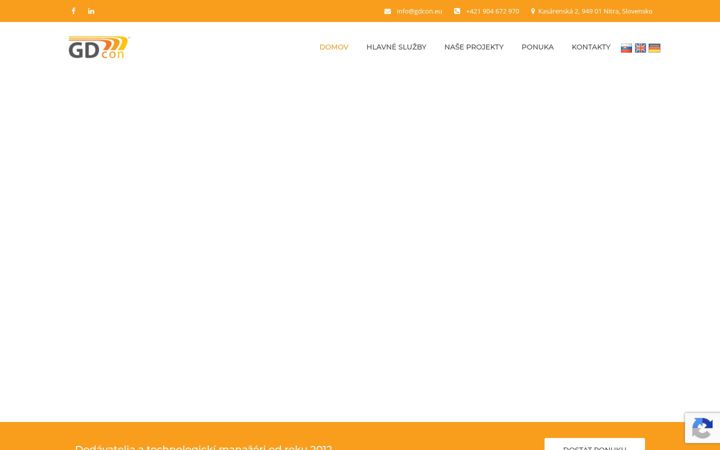This screenshot has height=450, width=720.
Task: Switch language using the Slovak flag
Action: click(626, 48)
